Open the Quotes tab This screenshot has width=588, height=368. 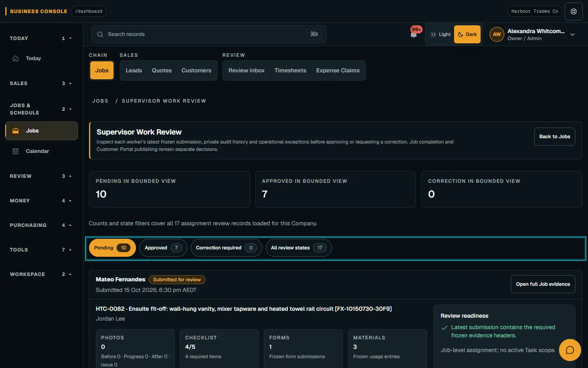pyautogui.click(x=162, y=70)
